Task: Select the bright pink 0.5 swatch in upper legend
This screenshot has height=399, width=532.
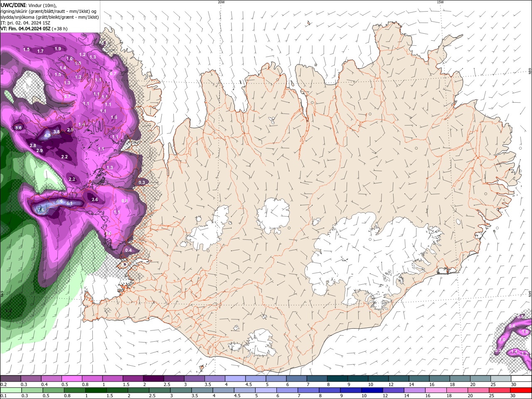Action: point(71,379)
